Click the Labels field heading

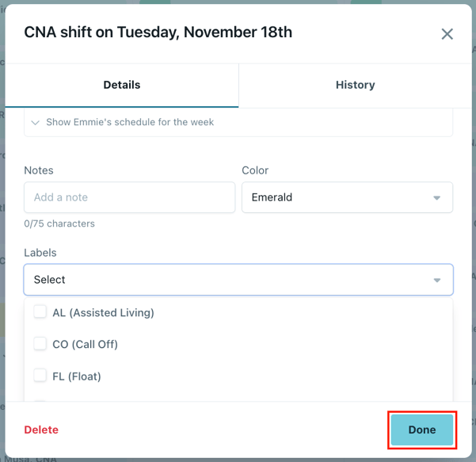(x=40, y=253)
